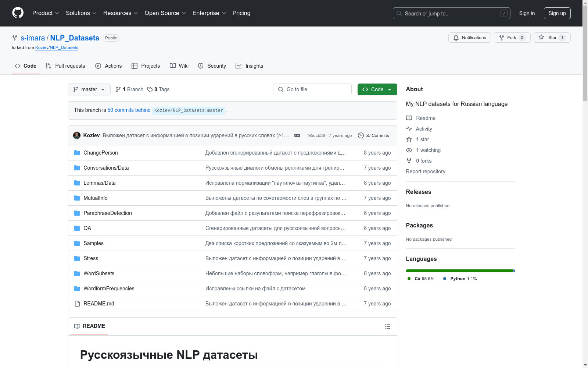Expand the Resources menu
Screen dimensions: 588x368
[121, 13]
